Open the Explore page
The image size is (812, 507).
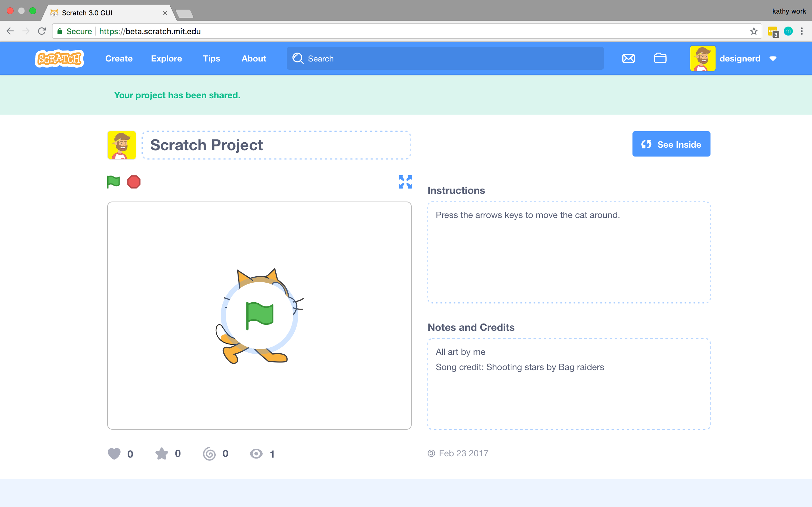click(x=167, y=58)
